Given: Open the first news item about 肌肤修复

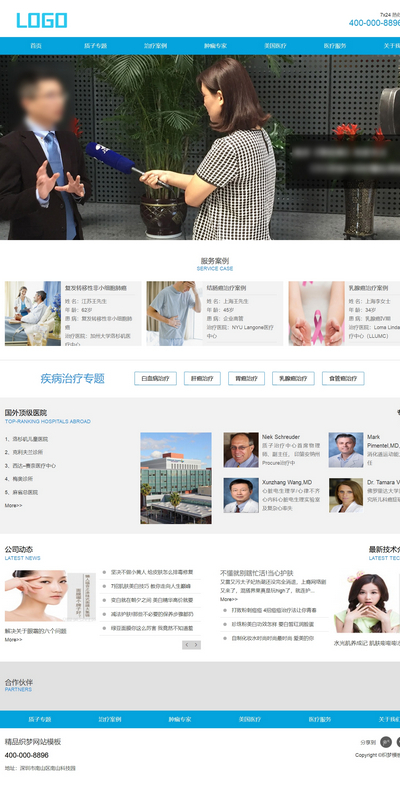Looking at the screenshot, I should pos(152,572).
